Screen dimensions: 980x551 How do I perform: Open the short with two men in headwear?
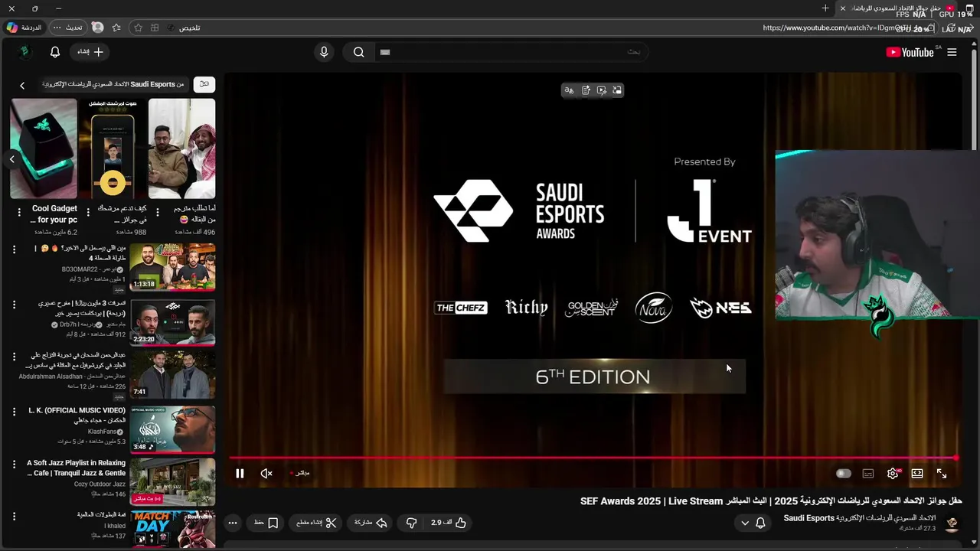(x=181, y=148)
